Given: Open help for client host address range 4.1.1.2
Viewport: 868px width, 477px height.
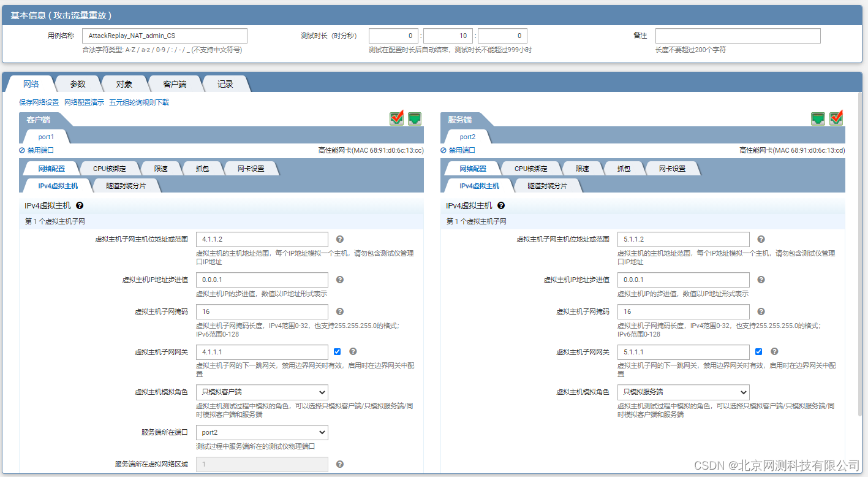Looking at the screenshot, I should click(x=340, y=239).
